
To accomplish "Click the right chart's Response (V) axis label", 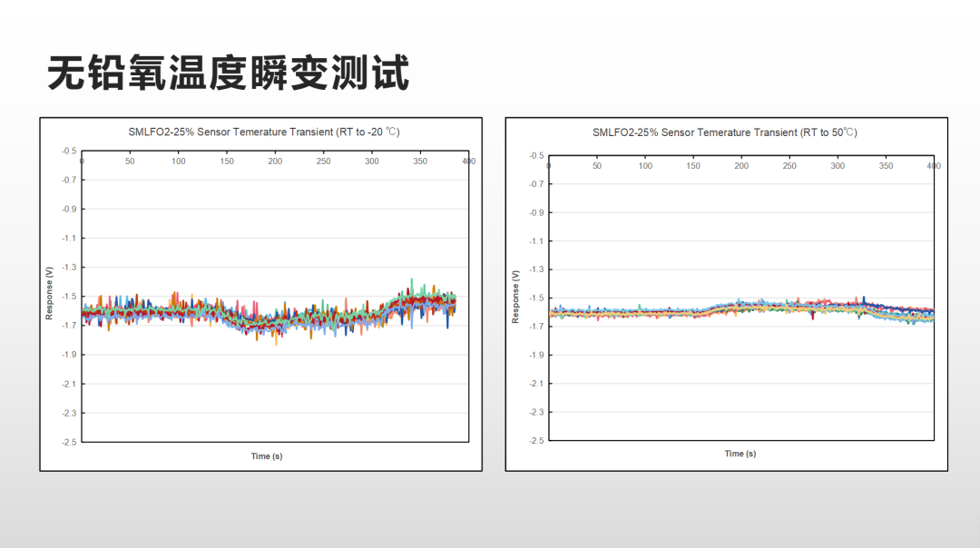I will click(x=515, y=296).
